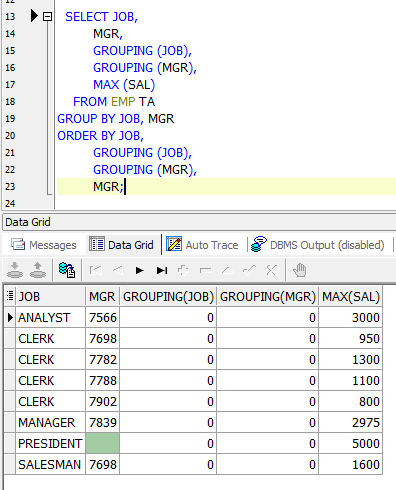This screenshot has height=490, width=396.
Task: Click the GROUPING(JOB) column header
Action: click(x=168, y=296)
